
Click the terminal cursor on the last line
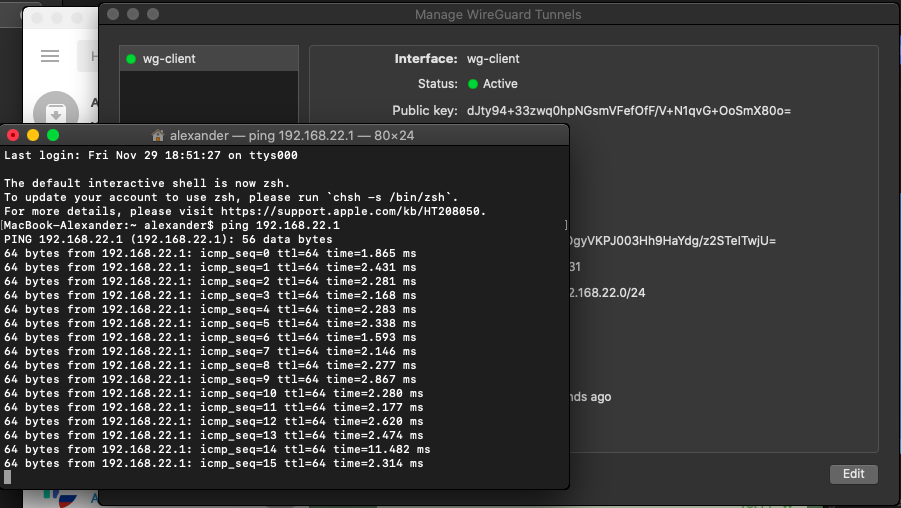click(8, 477)
